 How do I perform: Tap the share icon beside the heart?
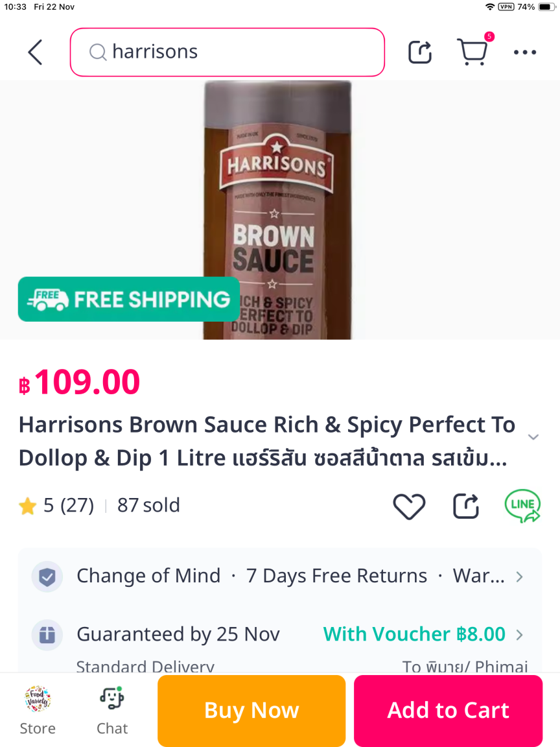click(465, 506)
